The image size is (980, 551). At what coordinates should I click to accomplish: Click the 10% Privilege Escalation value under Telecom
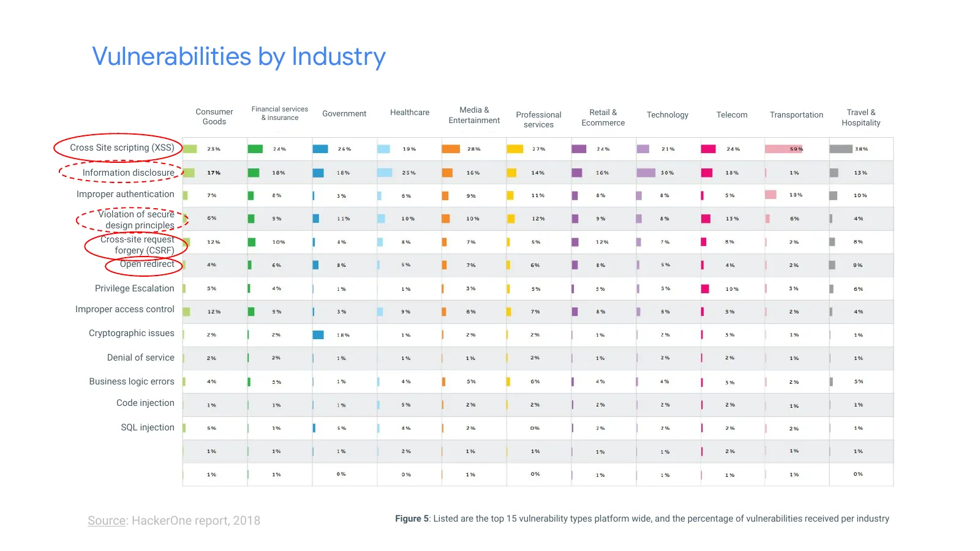(732, 289)
